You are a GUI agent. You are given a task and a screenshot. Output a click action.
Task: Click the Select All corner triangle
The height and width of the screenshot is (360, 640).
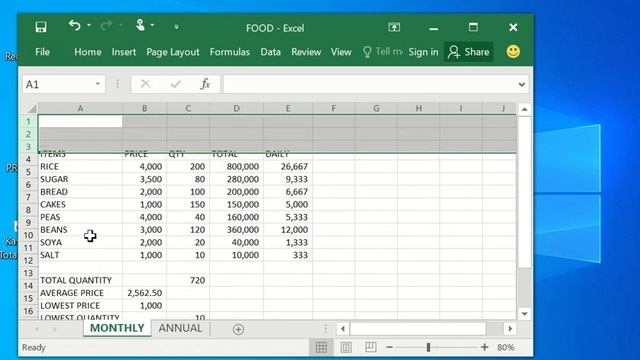[32, 109]
